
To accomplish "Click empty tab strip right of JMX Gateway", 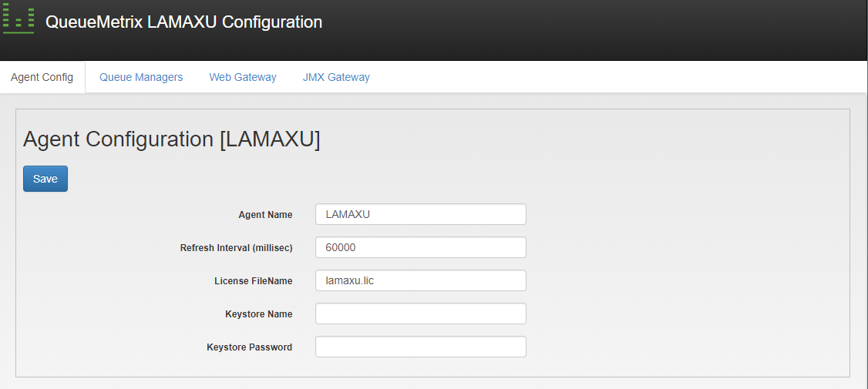I will (620, 77).
